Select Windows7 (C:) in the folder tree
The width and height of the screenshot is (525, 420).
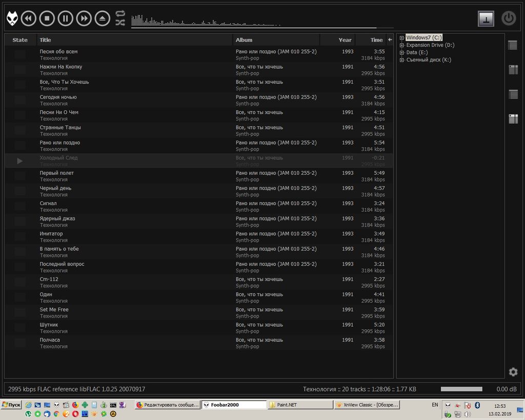coord(424,37)
